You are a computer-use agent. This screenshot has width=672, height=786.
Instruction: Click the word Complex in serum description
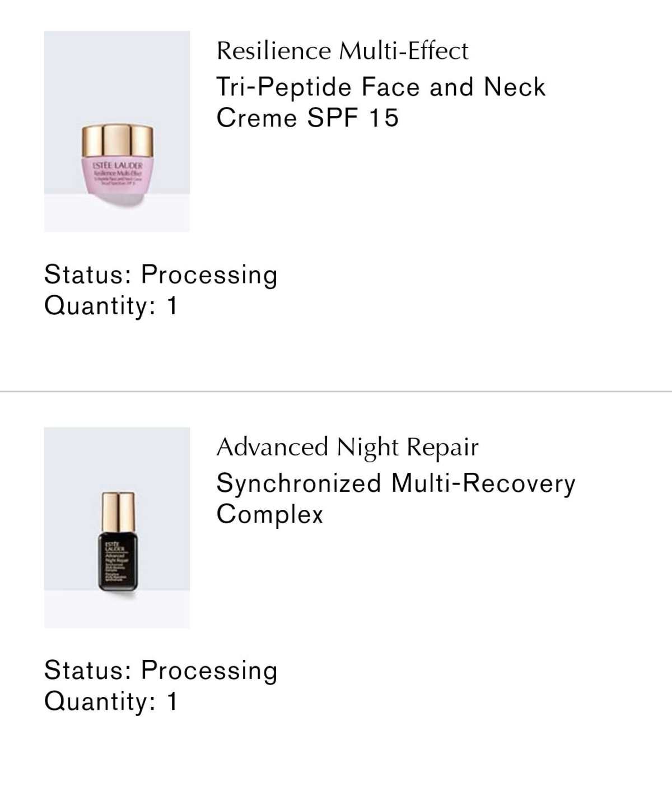coord(270,514)
